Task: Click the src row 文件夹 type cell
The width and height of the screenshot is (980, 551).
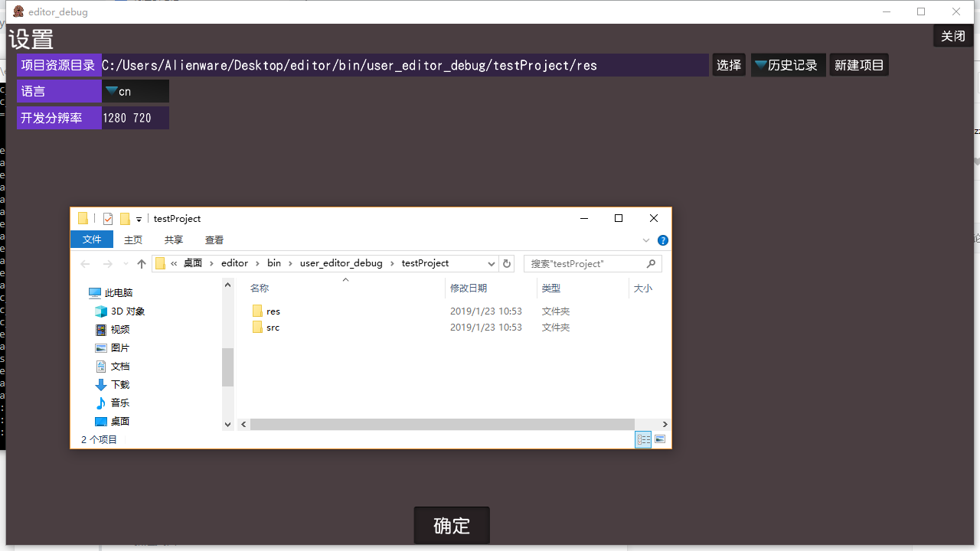Action: click(x=556, y=328)
